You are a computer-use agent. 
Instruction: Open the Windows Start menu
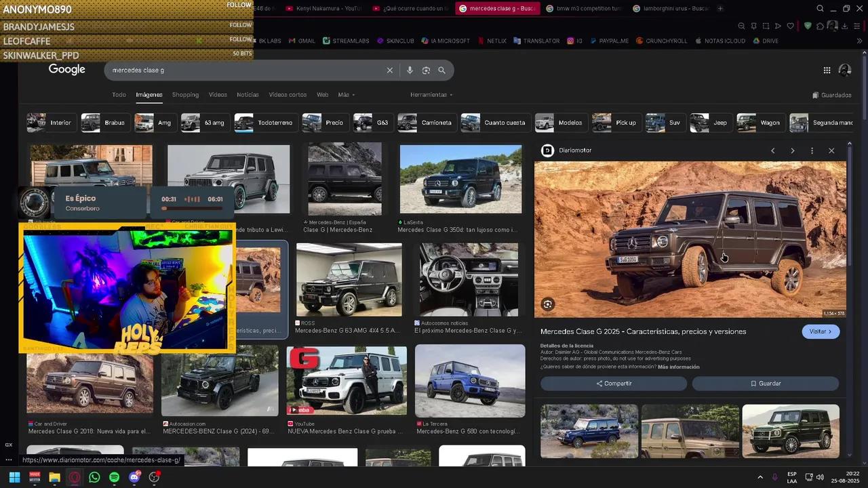[x=14, y=477]
